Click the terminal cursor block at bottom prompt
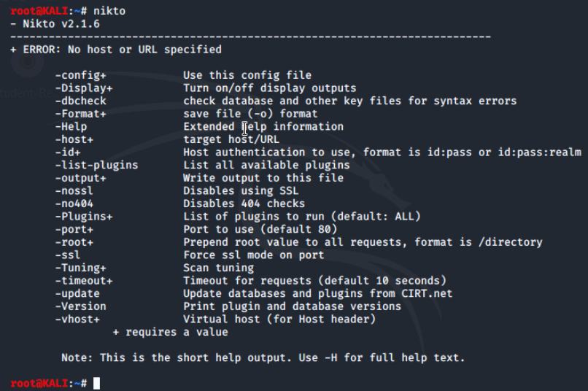 pos(96,383)
